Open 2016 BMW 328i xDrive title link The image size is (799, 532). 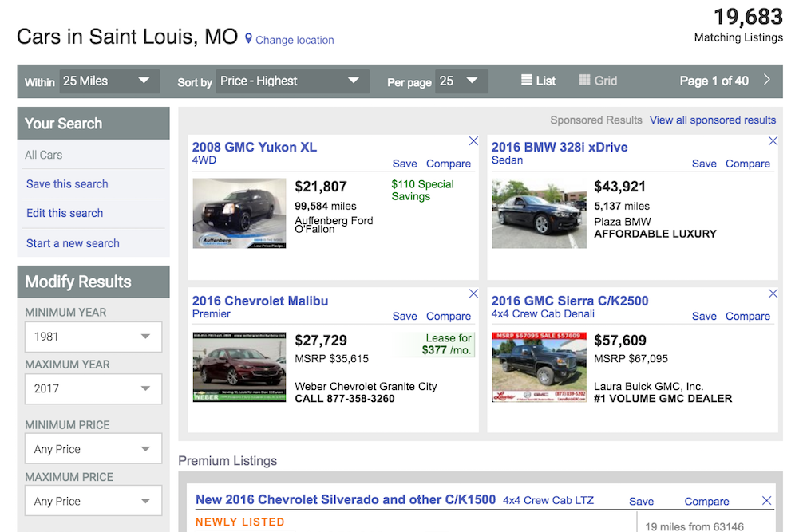pyautogui.click(x=560, y=147)
